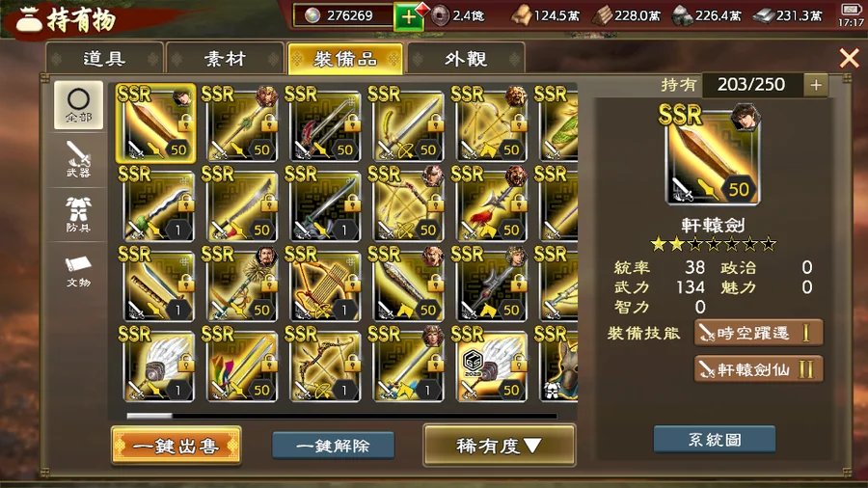
Task: Open the 時空躍遷 equipment skill
Action: [x=758, y=333]
